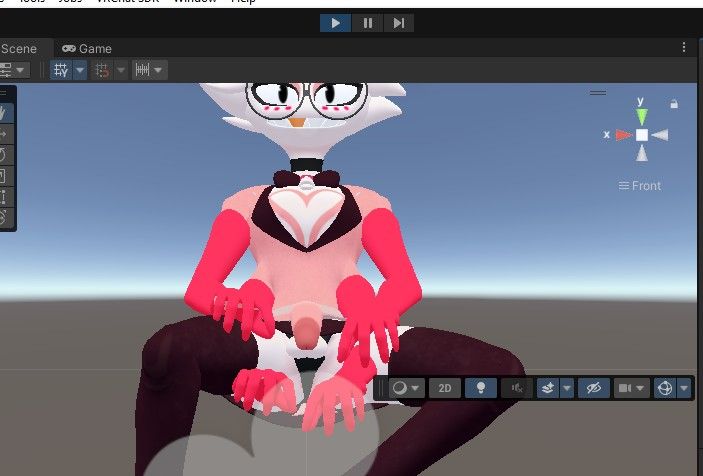The height and width of the screenshot is (476, 703).
Task: Click the scene camera settings icon
Action: pyautogui.click(x=625, y=388)
